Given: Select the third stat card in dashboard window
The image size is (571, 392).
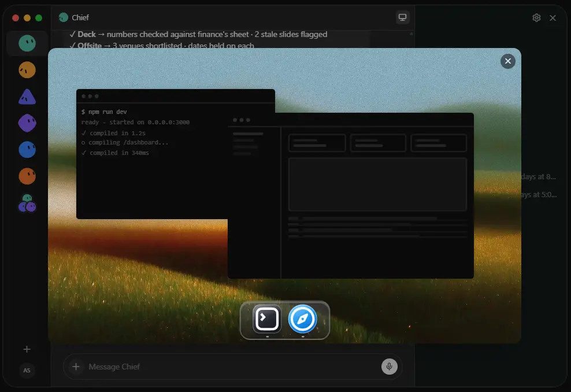Looking at the screenshot, I should 439,143.
